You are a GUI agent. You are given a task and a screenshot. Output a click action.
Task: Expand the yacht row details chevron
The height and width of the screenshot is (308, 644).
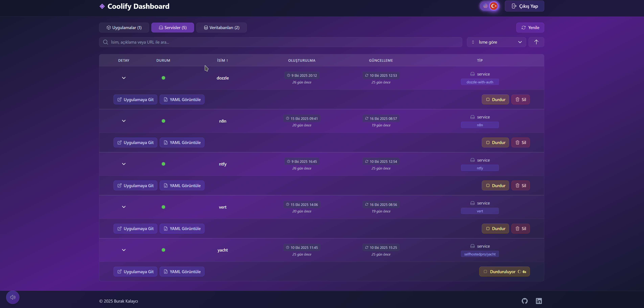(x=123, y=250)
